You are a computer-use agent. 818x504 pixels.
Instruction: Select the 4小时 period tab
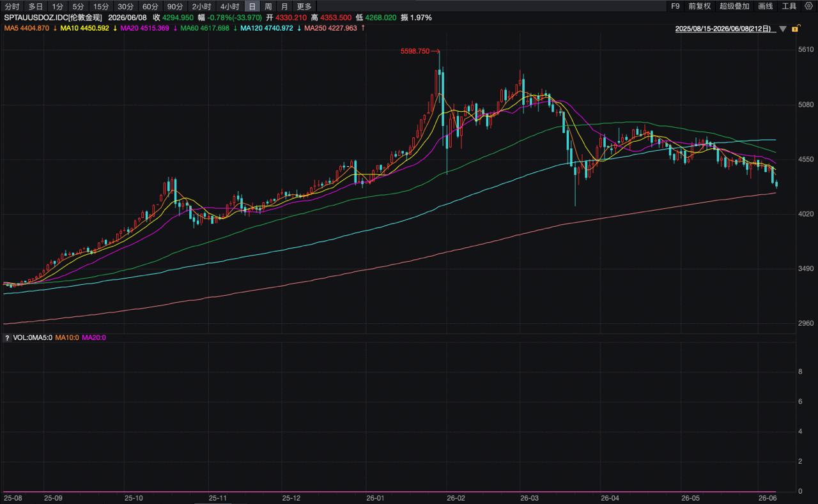(x=229, y=6)
